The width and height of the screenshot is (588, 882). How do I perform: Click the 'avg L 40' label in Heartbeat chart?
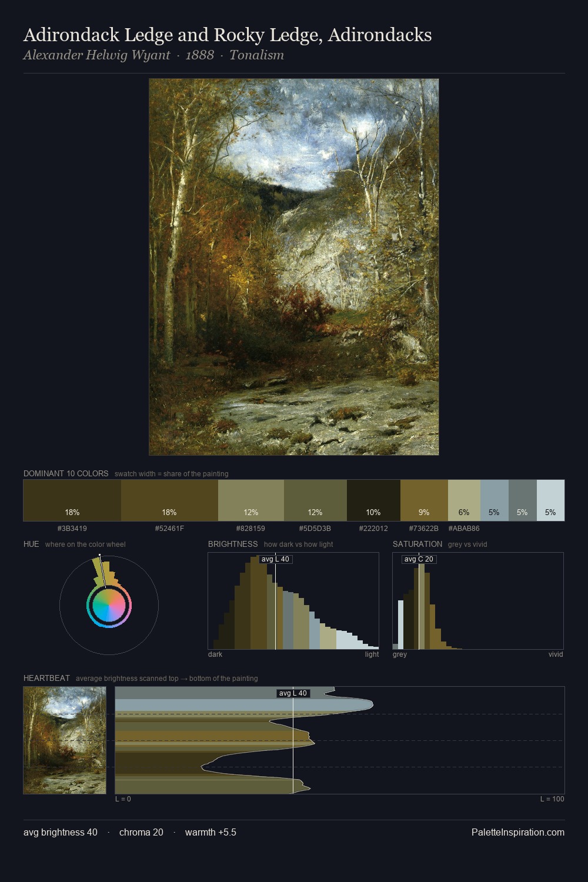point(293,693)
